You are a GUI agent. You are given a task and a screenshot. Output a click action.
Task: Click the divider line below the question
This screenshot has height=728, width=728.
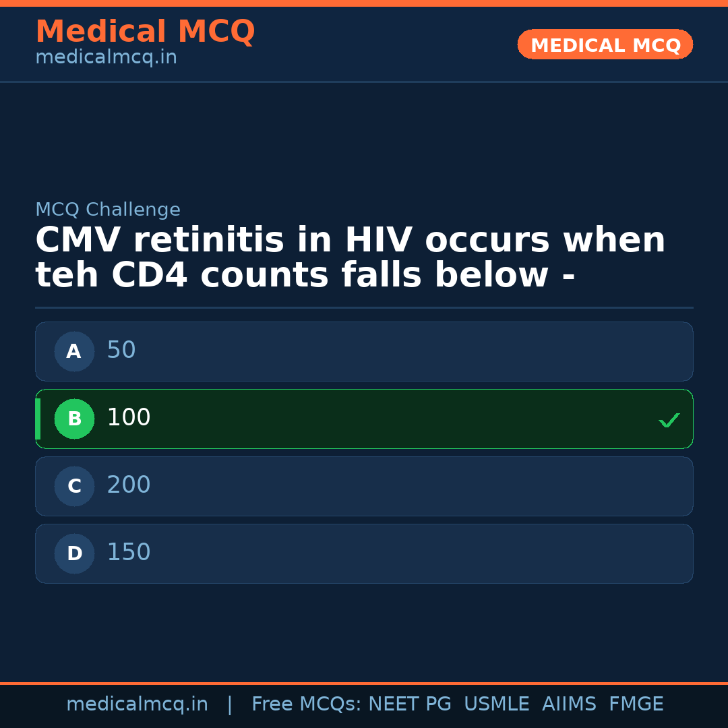[x=364, y=307]
